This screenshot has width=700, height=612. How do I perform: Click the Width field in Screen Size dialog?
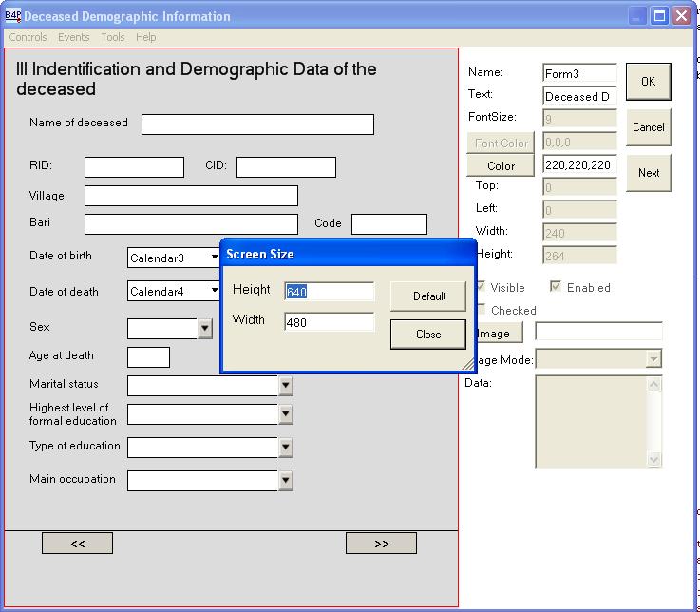[x=329, y=322]
